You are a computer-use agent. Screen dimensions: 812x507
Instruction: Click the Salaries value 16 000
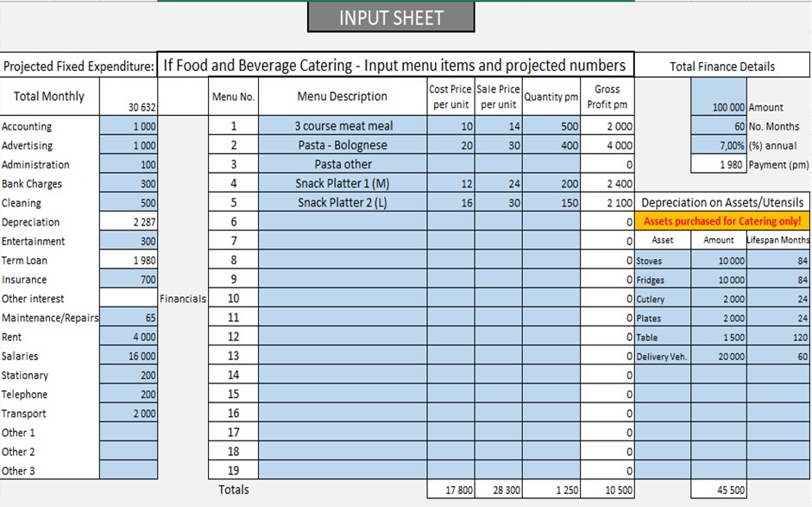tap(129, 356)
